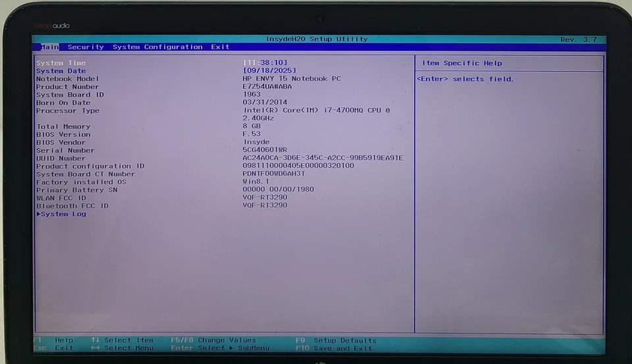632x364 pixels.
Task: Click the 5CG40601WR serial value
Action: coord(265,149)
